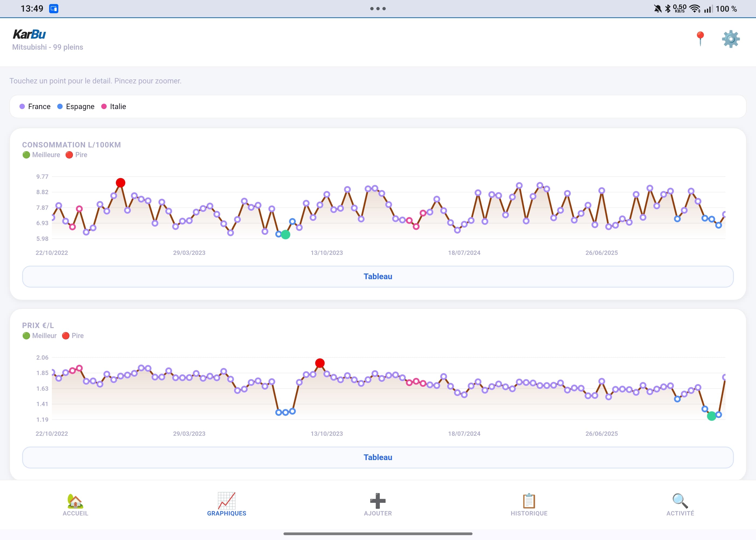Open the settings gear icon

coord(730,39)
